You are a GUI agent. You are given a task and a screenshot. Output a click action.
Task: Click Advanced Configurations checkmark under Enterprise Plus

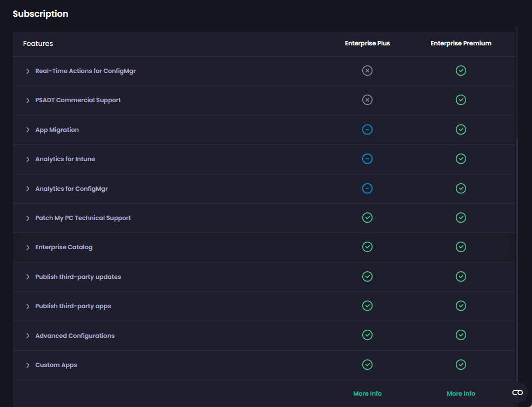(x=367, y=336)
